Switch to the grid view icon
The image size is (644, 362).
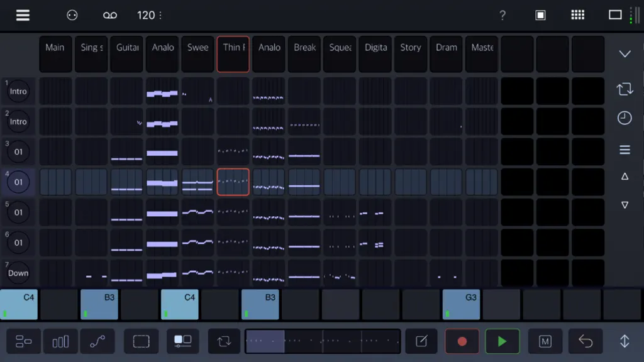(x=577, y=15)
